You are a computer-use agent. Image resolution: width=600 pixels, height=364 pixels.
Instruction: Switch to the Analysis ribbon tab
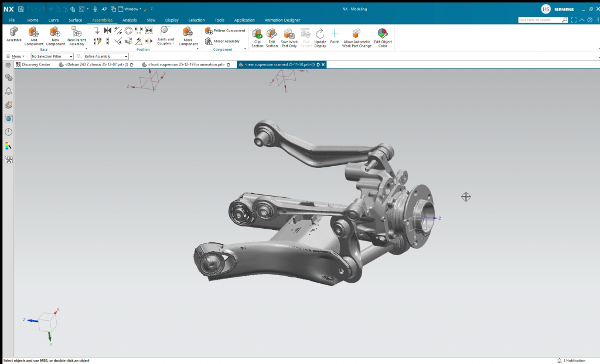pos(129,20)
